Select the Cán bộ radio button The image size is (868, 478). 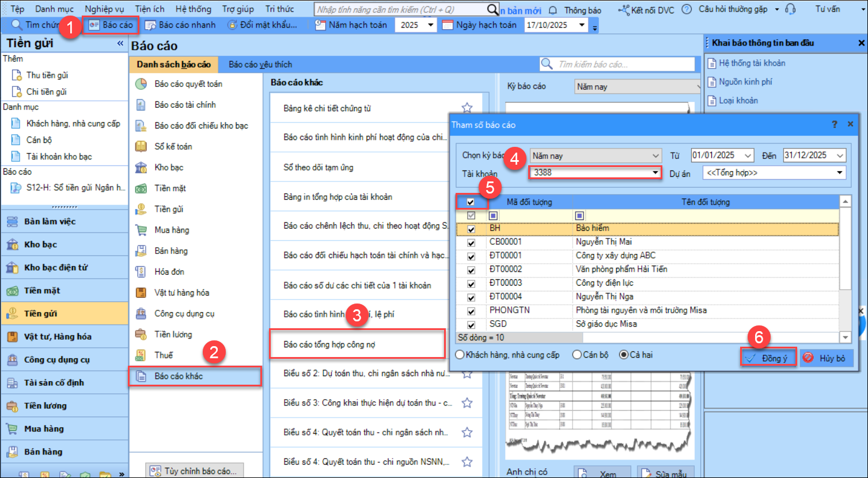tap(577, 355)
